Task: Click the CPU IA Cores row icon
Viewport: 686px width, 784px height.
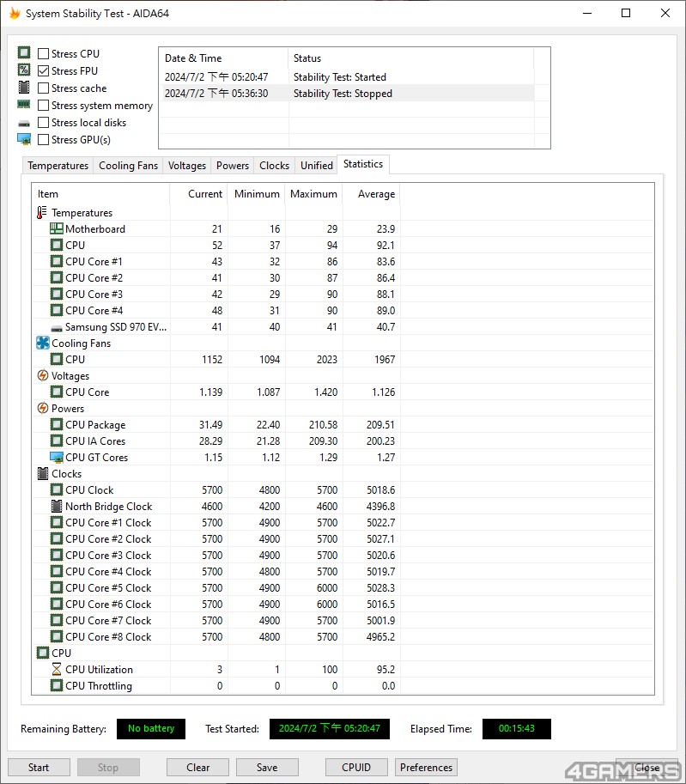Action: coord(57,441)
